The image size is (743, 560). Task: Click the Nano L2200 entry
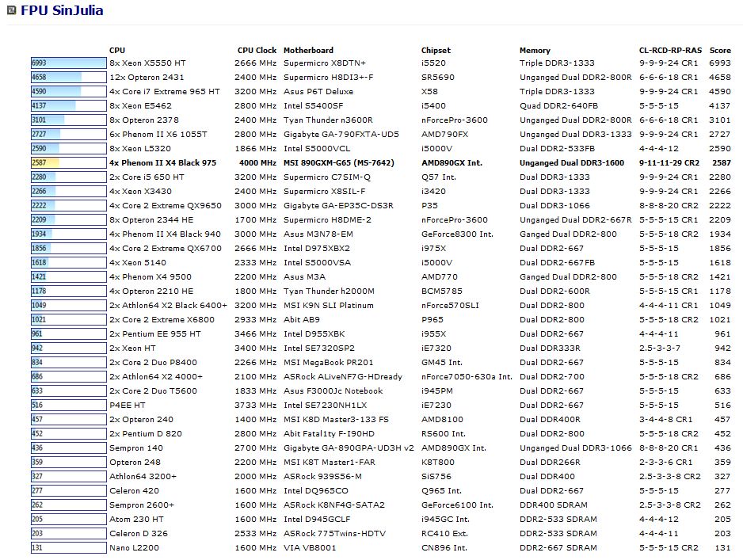134,547
